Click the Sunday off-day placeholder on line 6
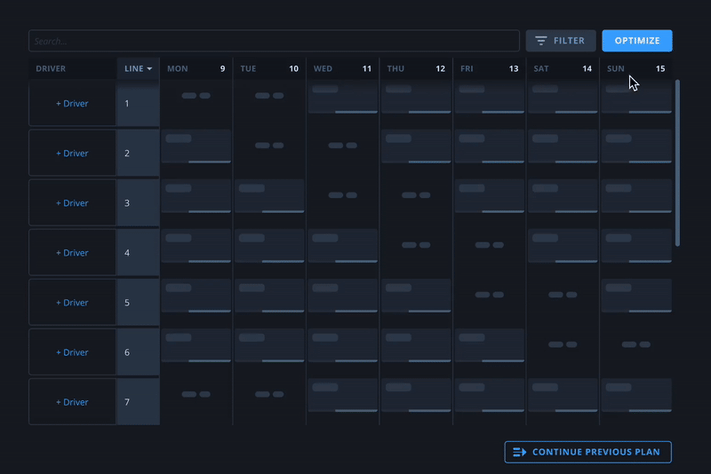 point(636,345)
